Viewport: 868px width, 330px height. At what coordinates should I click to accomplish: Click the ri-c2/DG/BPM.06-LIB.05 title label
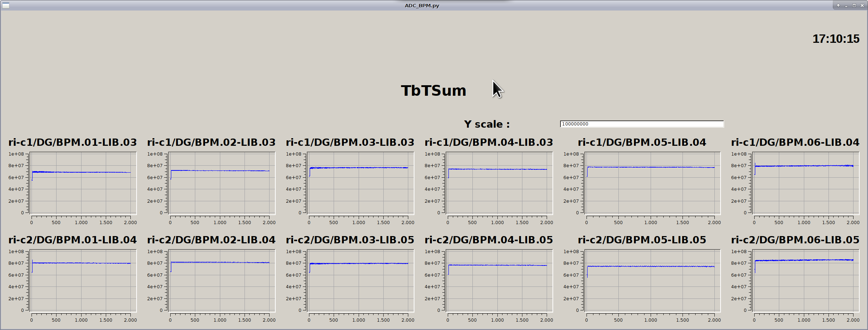795,240
